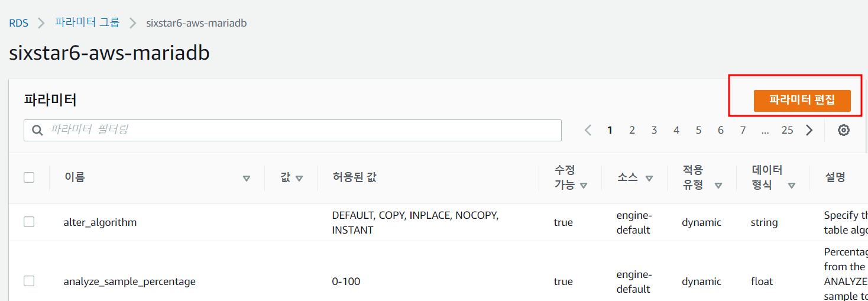Click the 파라미터 편집 button
This screenshot has height=301, width=868.
coord(802,101)
